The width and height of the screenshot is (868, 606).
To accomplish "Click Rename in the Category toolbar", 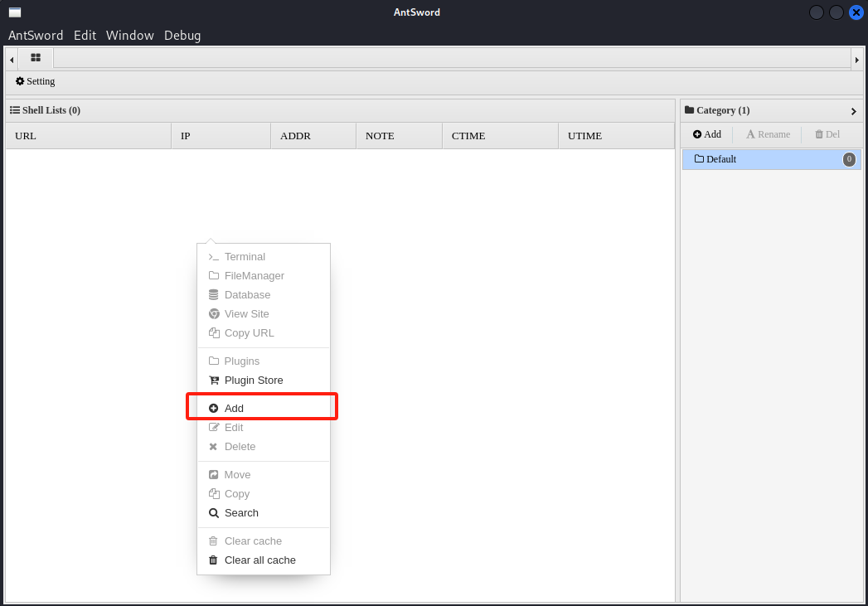I will tap(768, 134).
